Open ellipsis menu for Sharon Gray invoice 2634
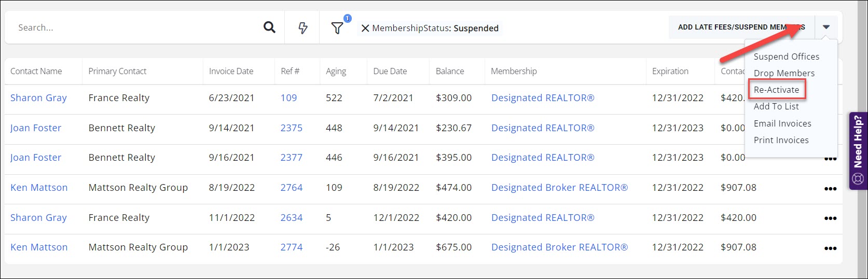 point(830,218)
